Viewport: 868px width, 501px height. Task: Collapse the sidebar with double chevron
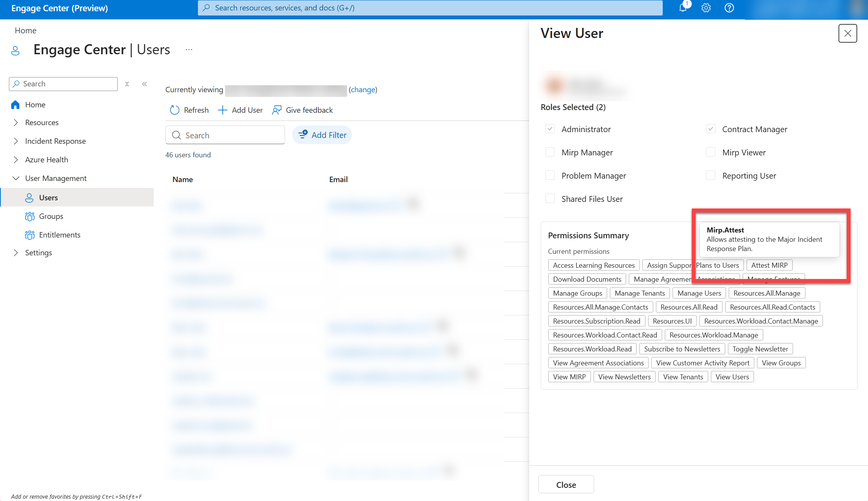[x=144, y=84]
